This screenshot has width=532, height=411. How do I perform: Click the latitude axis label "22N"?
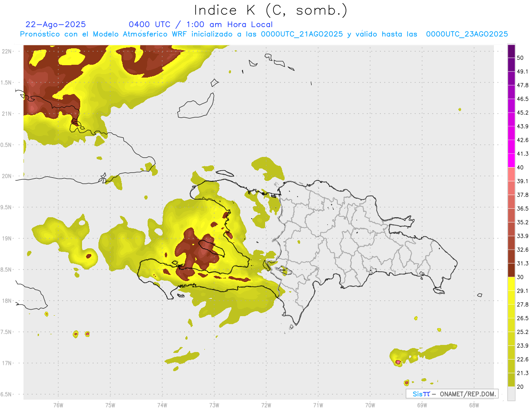pyautogui.click(x=7, y=51)
